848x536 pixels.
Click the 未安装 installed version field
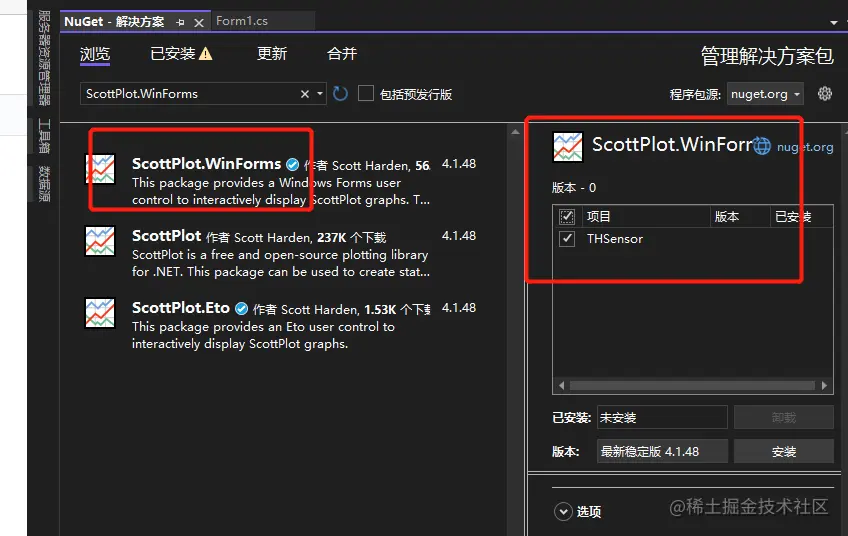pyautogui.click(x=662, y=418)
